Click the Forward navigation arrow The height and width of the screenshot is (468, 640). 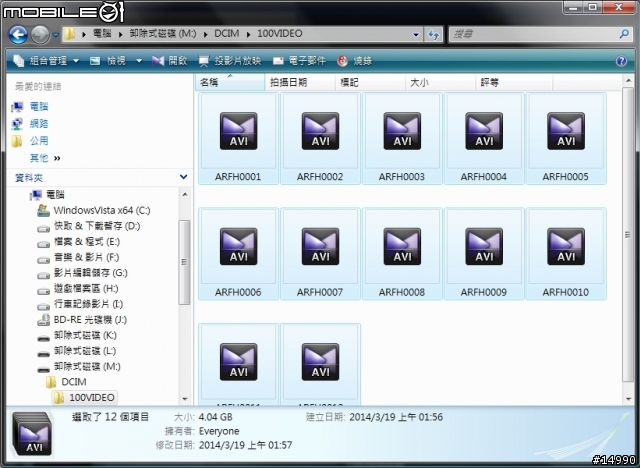(x=40, y=35)
